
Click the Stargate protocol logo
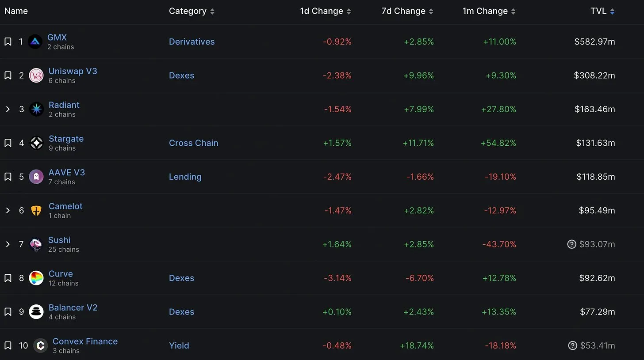tap(36, 143)
